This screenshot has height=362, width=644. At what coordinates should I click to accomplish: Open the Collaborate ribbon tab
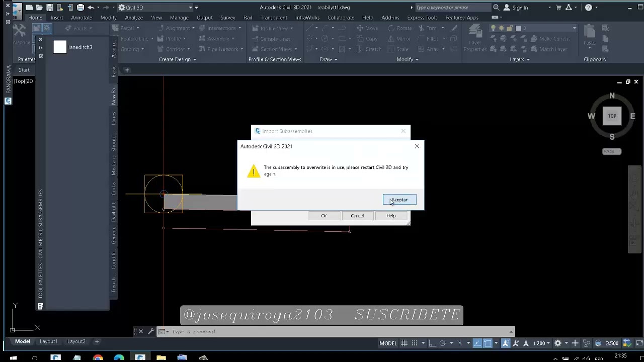point(341,18)
